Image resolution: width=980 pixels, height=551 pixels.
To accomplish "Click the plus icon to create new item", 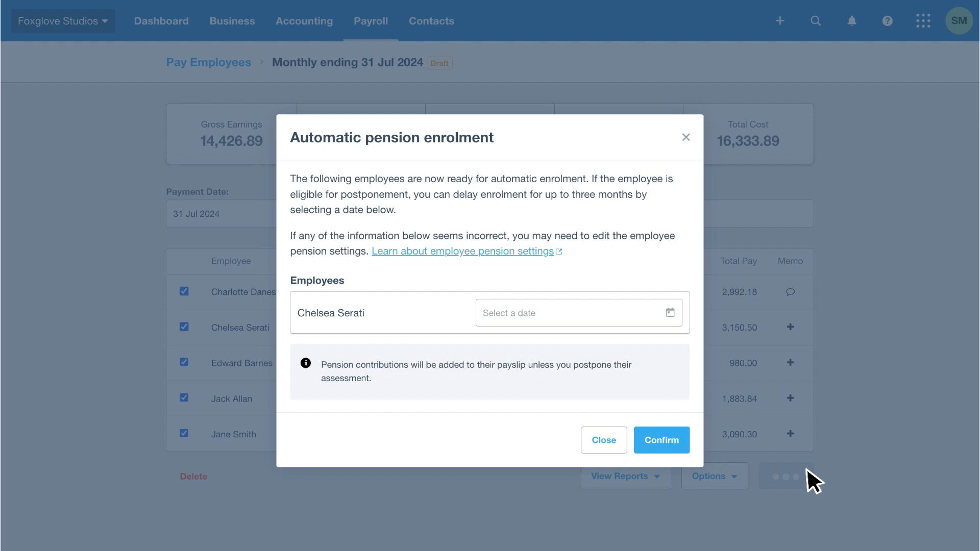I will [780, 20].
